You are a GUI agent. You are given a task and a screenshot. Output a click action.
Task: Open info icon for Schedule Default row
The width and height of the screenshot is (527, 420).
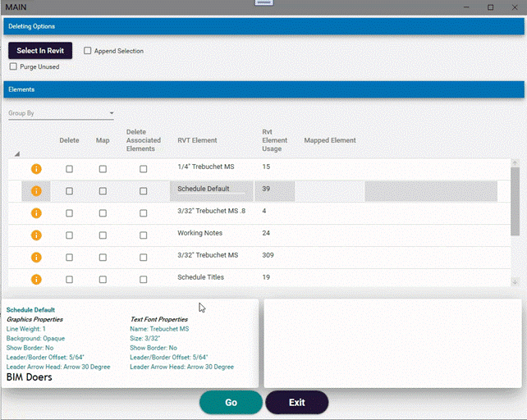[x=36, y=191]
